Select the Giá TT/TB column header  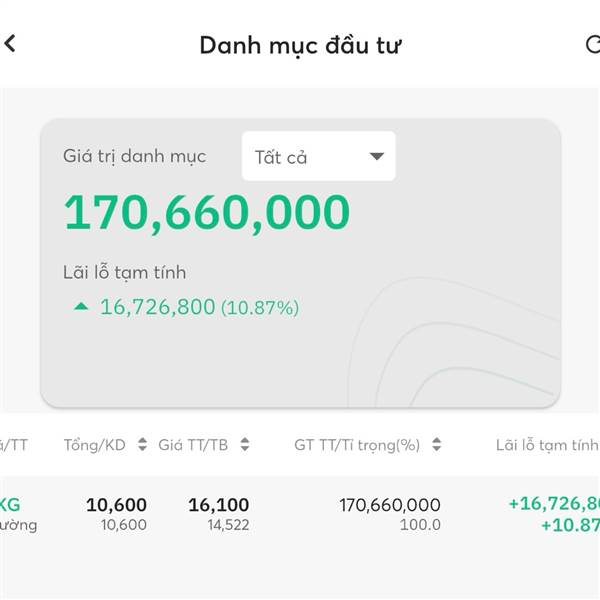(x=193, y=445)
